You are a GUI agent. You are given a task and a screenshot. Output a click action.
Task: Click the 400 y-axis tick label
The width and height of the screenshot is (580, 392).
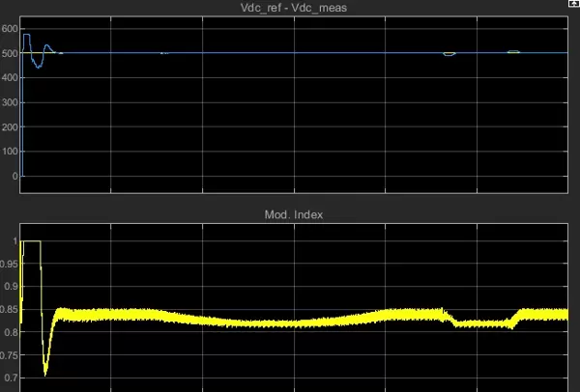[x=9, y=78]
